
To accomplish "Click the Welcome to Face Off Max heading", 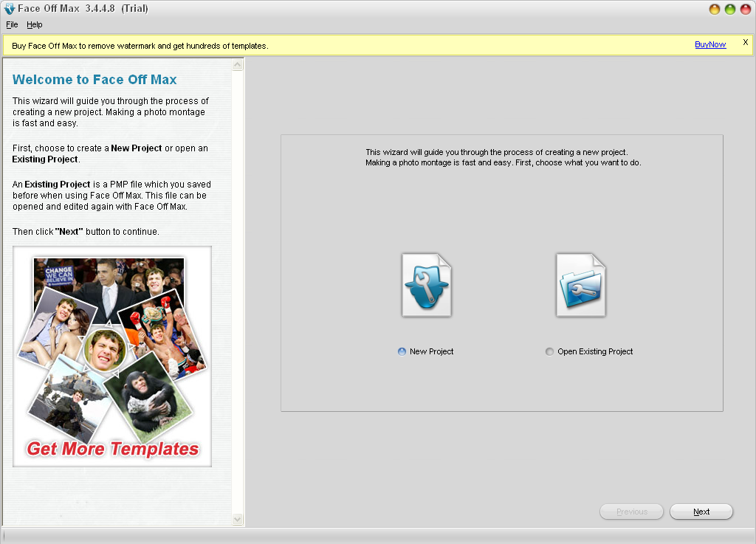I will tap(94, 80).
